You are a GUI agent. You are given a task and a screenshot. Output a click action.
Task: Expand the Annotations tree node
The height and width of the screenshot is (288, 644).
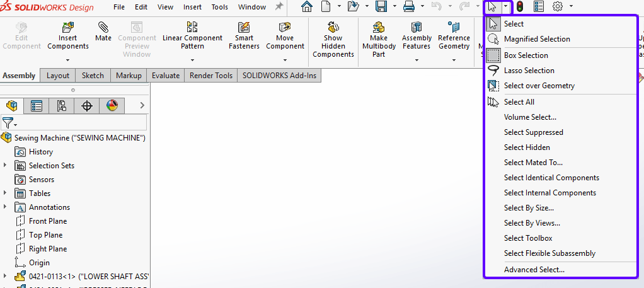5,207
